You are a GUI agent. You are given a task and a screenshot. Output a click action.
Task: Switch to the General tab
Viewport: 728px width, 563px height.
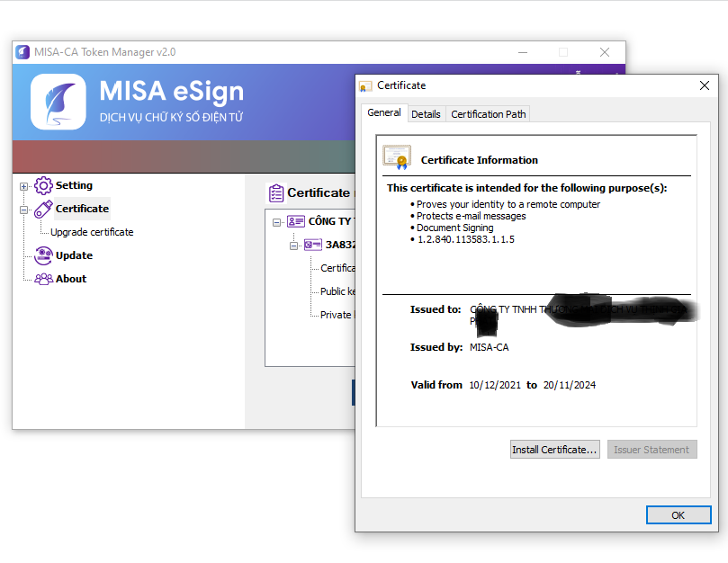click(x=384, y=112)
